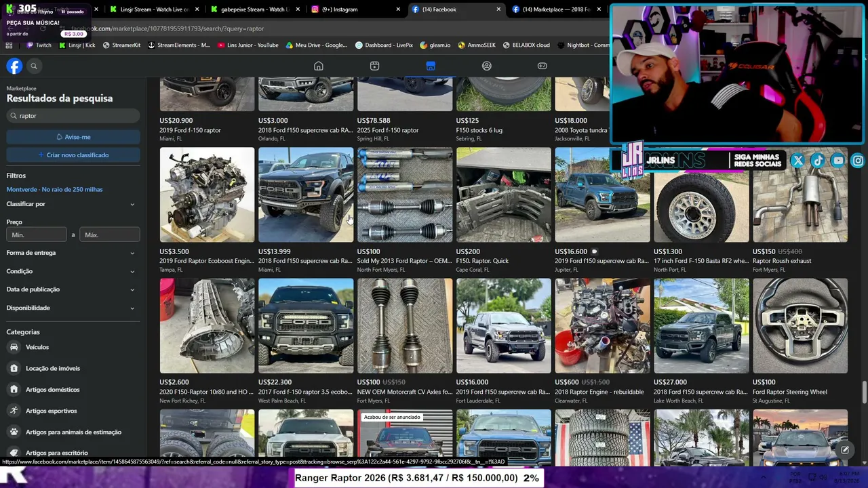Change location via Monteverde 250 milhas link
The width and height of the screenshot is (868, 488).
tap(55, 190)
